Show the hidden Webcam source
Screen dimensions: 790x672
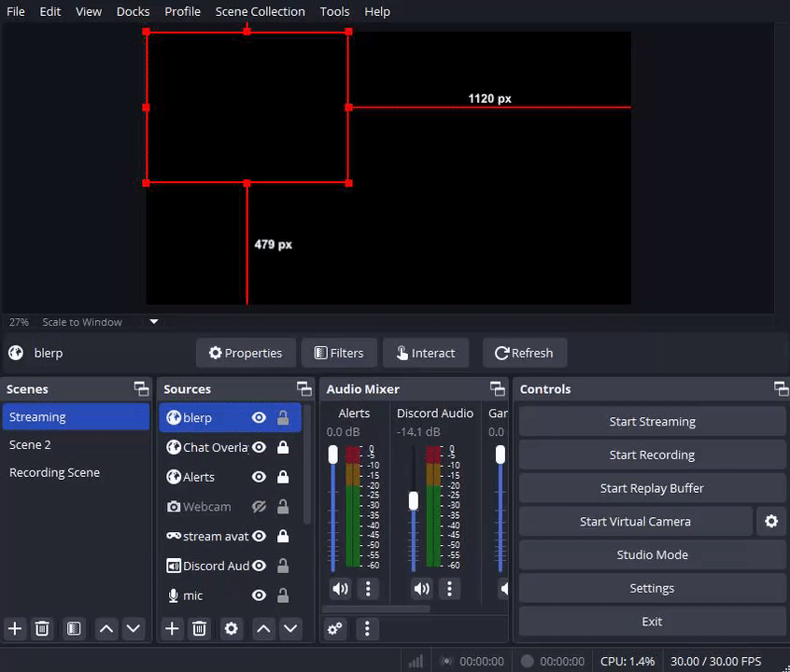pyautogui.click(x=259, y=507)
